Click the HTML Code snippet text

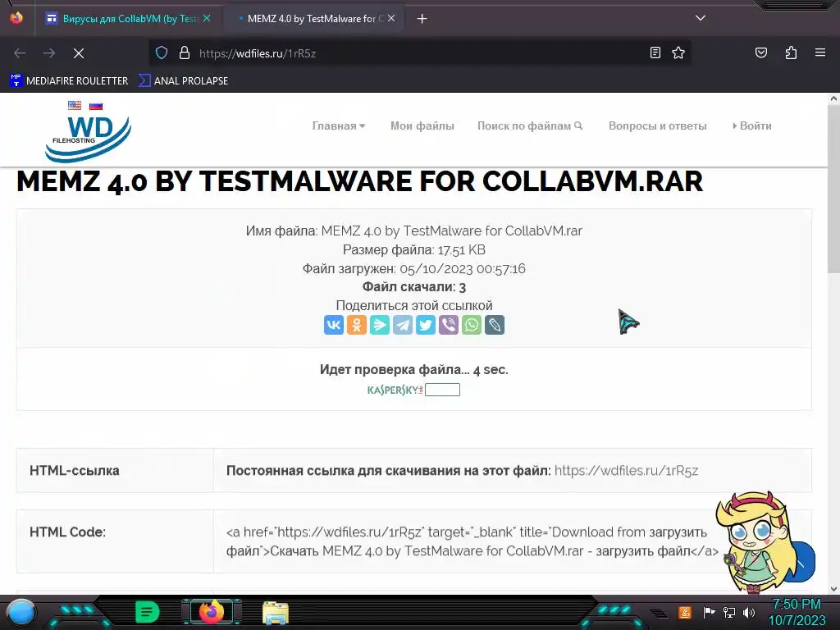(x=472, y=541)
